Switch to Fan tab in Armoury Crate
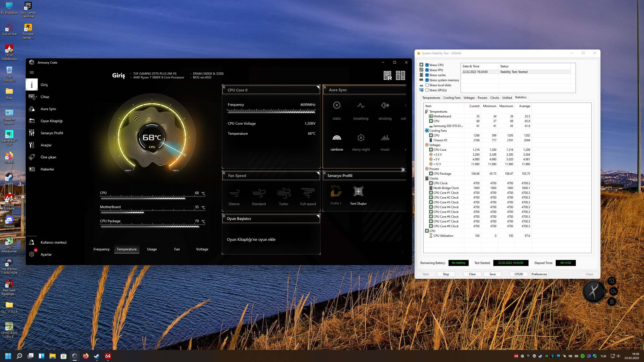 point(177,249)
